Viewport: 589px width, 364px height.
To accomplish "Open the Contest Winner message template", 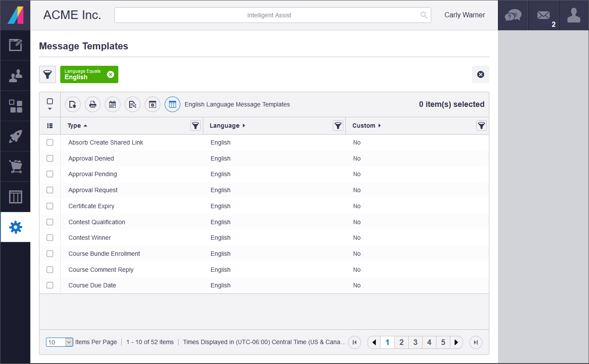I will pyautogui.click(x=89, y=238).
